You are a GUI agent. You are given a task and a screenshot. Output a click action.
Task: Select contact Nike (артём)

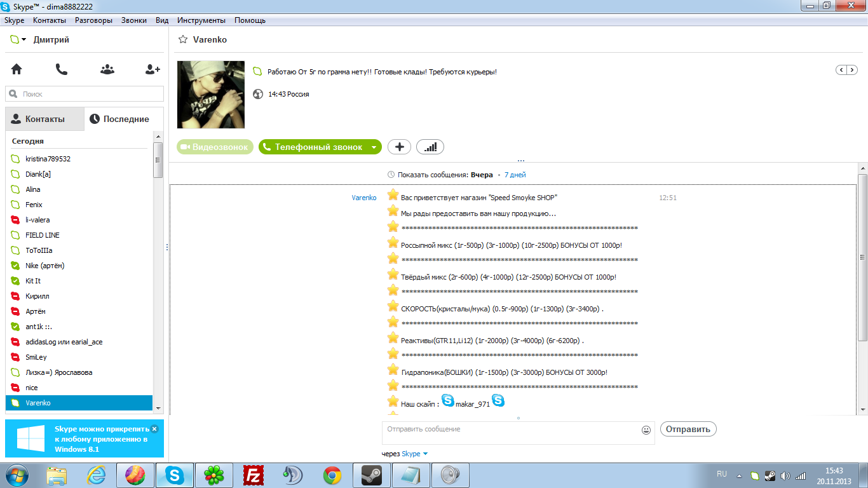coord(79,266)
